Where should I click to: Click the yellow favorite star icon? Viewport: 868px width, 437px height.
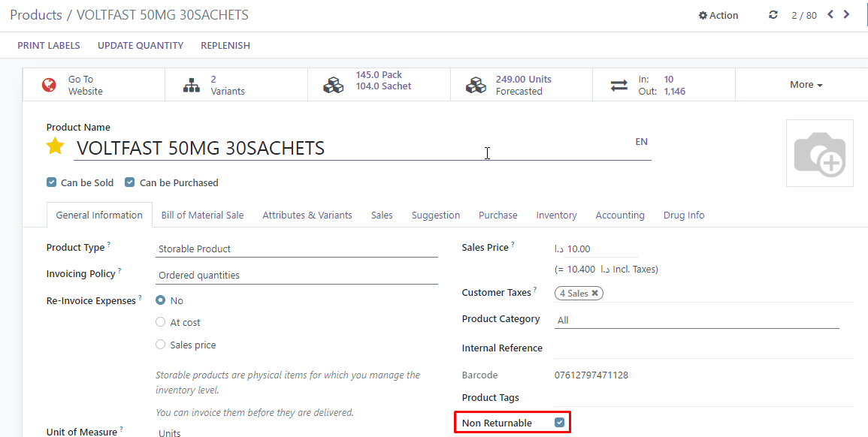55,146
